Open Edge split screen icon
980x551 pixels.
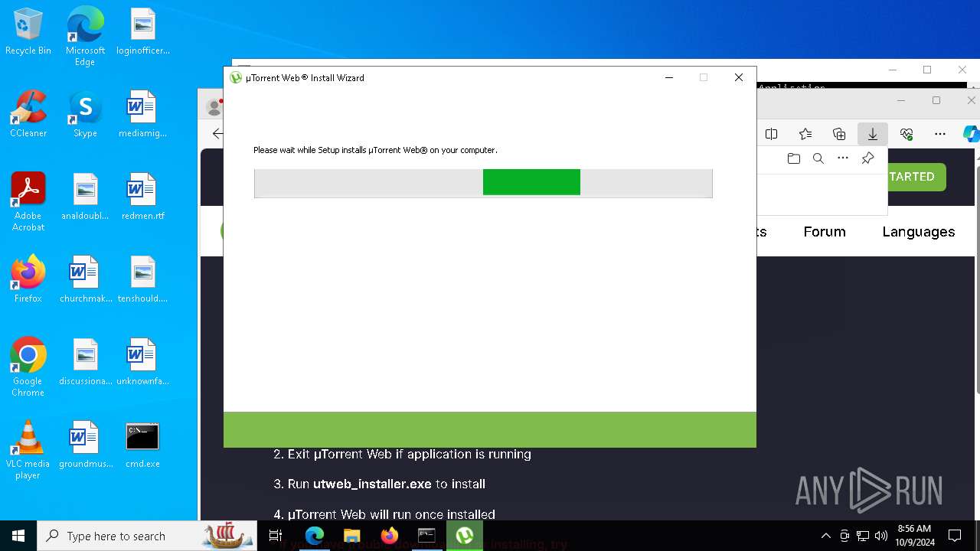coord(772,134)
